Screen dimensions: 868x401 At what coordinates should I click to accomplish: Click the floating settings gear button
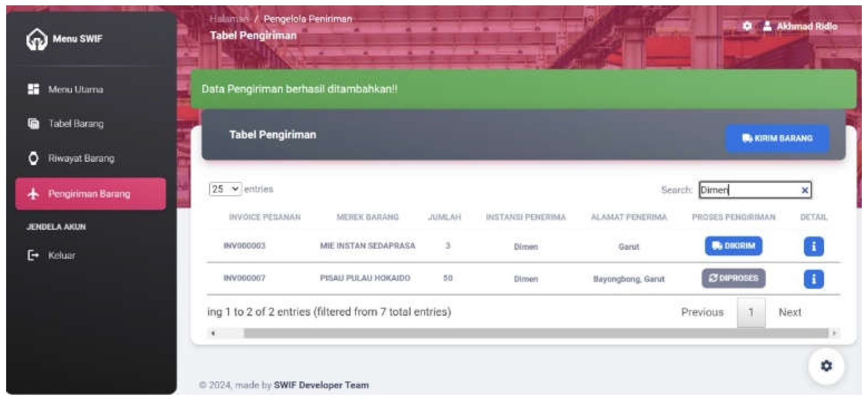coord(826,366)
